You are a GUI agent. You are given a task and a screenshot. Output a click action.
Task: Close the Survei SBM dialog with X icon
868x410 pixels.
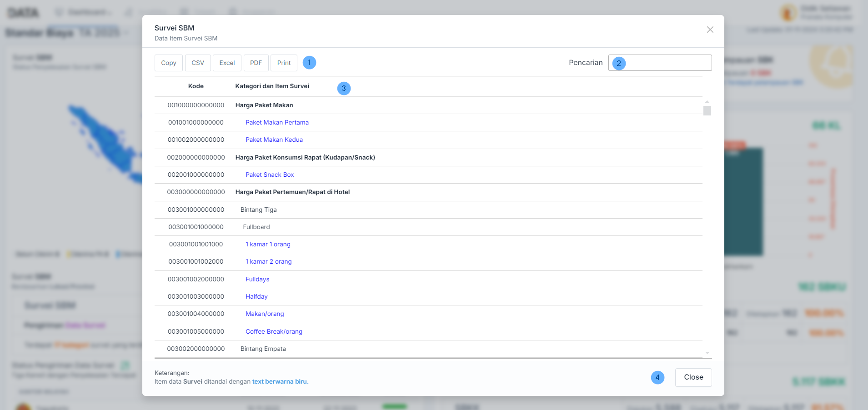pos(710,30)
